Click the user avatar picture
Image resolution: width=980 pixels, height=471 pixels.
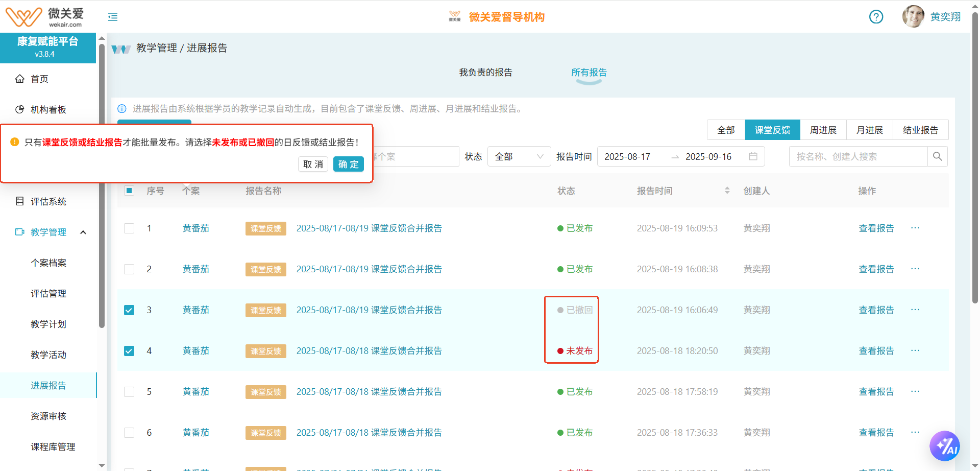coord(913,16)
